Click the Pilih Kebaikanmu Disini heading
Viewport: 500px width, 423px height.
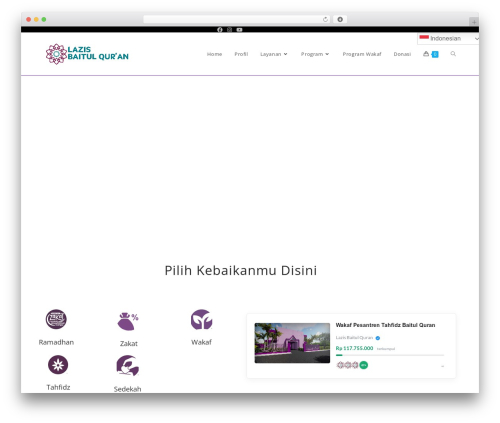(241, 270)
